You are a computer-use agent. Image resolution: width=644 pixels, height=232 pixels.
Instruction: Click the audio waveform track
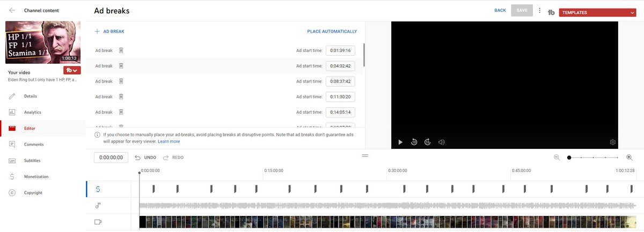pos(387,205)
